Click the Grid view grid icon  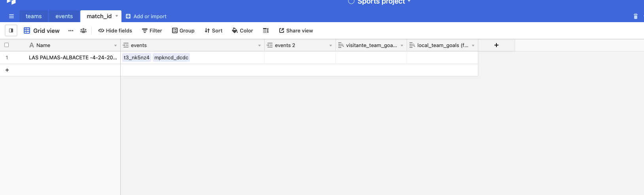(x=27, y=30)
